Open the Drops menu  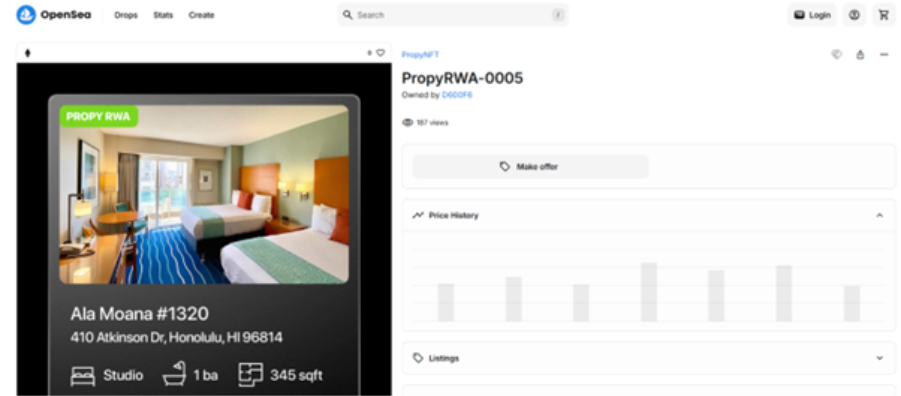(x=126, y=16)
